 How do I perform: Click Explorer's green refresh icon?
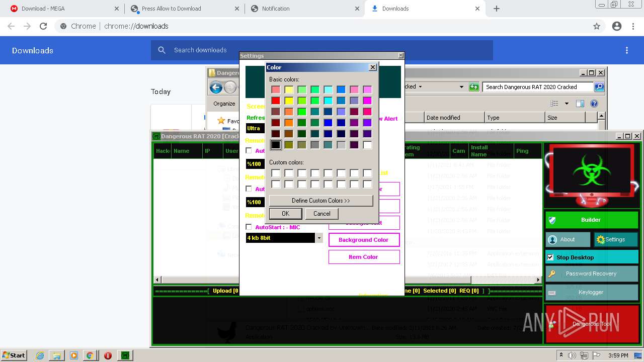[x=473, y=87]
